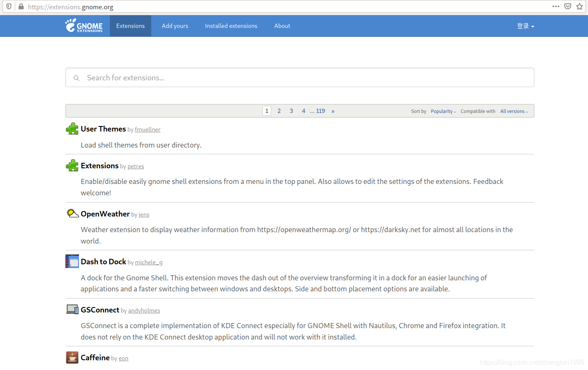Image resolution: width=588 pixels, height=370 pixels.
Task: Open author fmuellner profile
Action: point(147,130)
